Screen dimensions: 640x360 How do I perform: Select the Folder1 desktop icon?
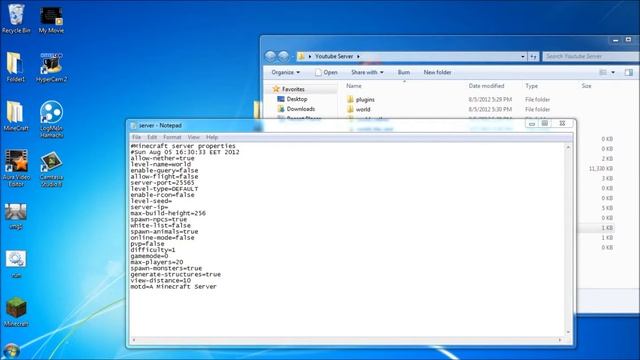(x=15, y=67)
